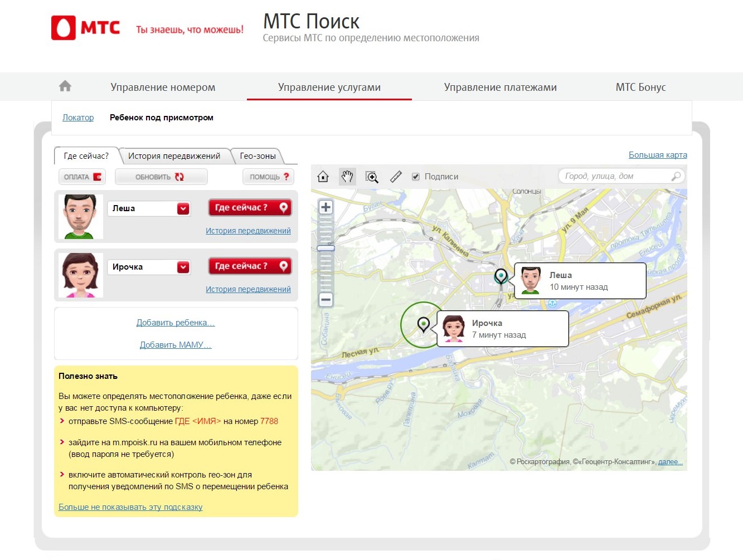Screen dimensions: 743x560
Task: Open История передвижений link for Леша
Action: pos(248,231)
